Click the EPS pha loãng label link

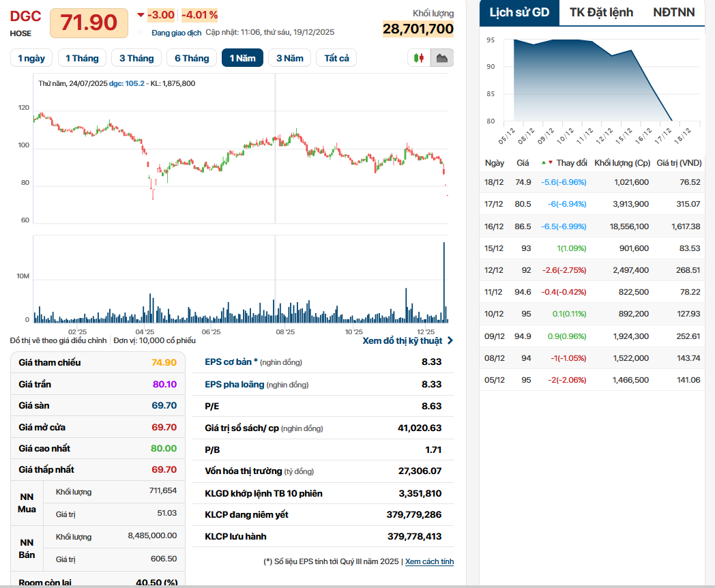pos(235,384)
